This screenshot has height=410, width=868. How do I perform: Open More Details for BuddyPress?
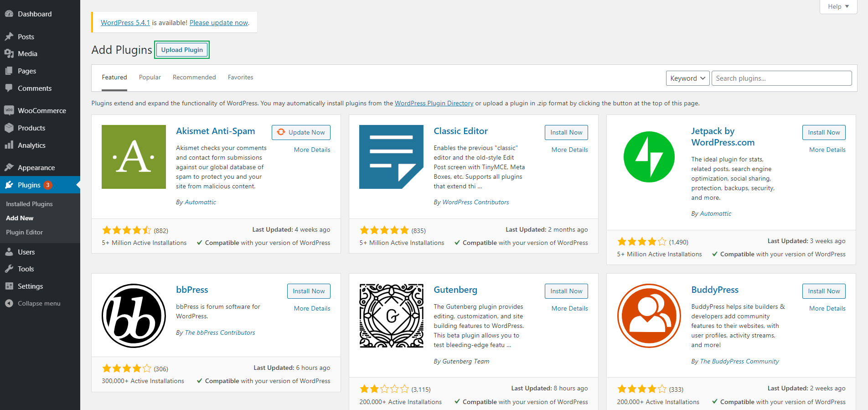click(x=827, y=308)
